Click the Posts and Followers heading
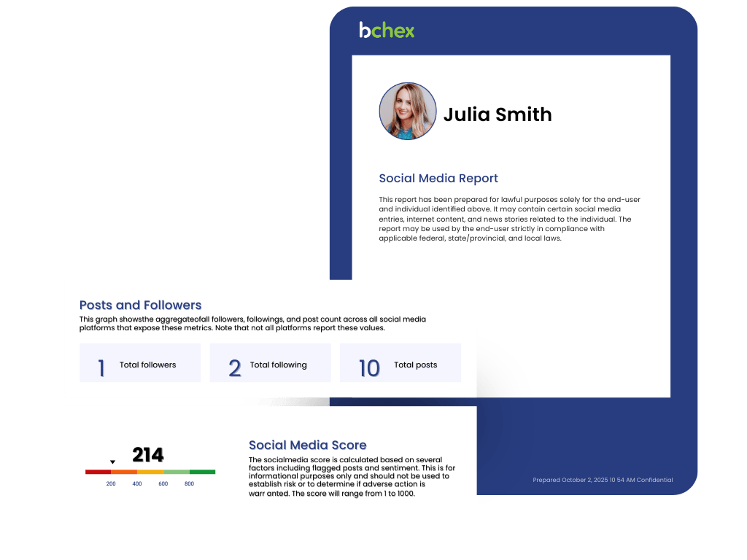Image resolution: width=747 pixels, height=560 pixels. pos(140,305)
